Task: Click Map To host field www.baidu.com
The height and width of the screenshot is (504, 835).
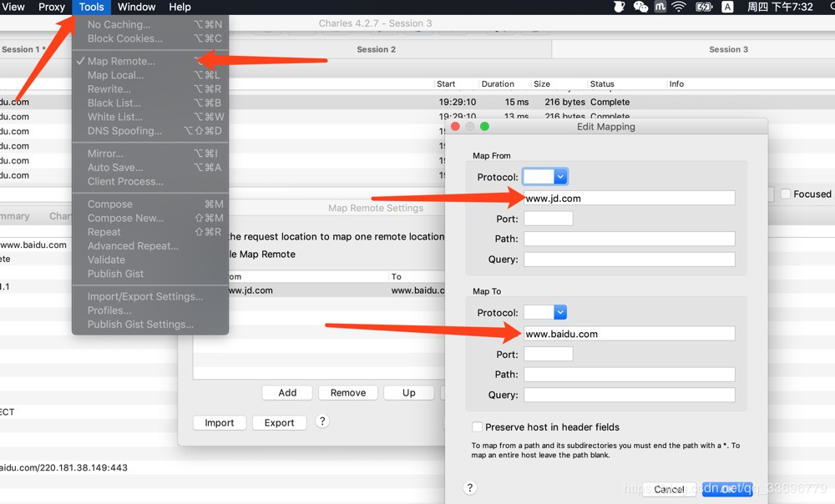Action: [630, 334]
